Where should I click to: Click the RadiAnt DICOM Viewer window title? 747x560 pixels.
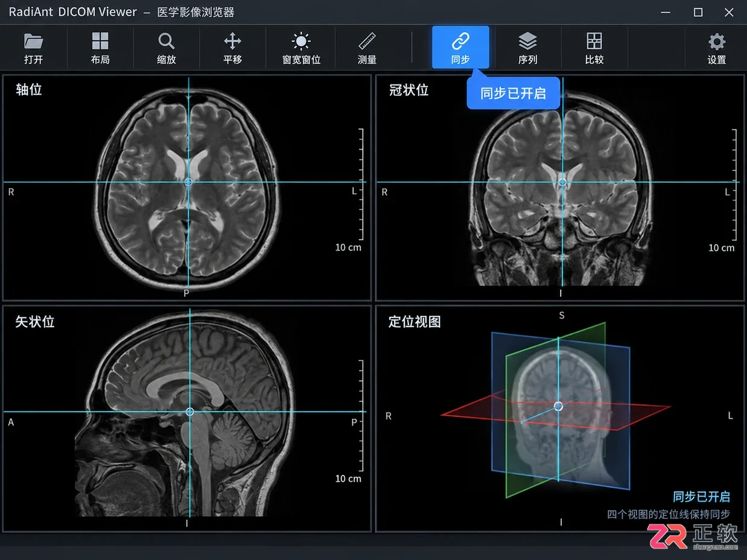[72, 12]
